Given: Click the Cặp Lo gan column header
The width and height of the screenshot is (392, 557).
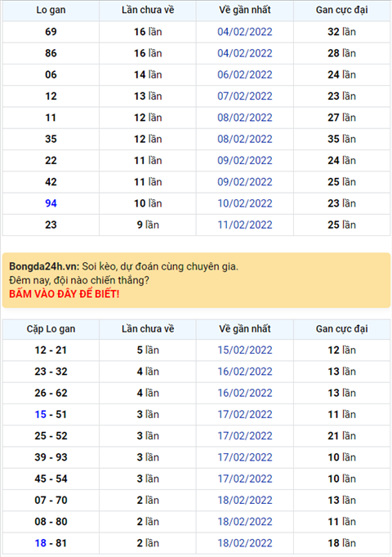Looking at the screenshot, I should (x=51, y=329).
